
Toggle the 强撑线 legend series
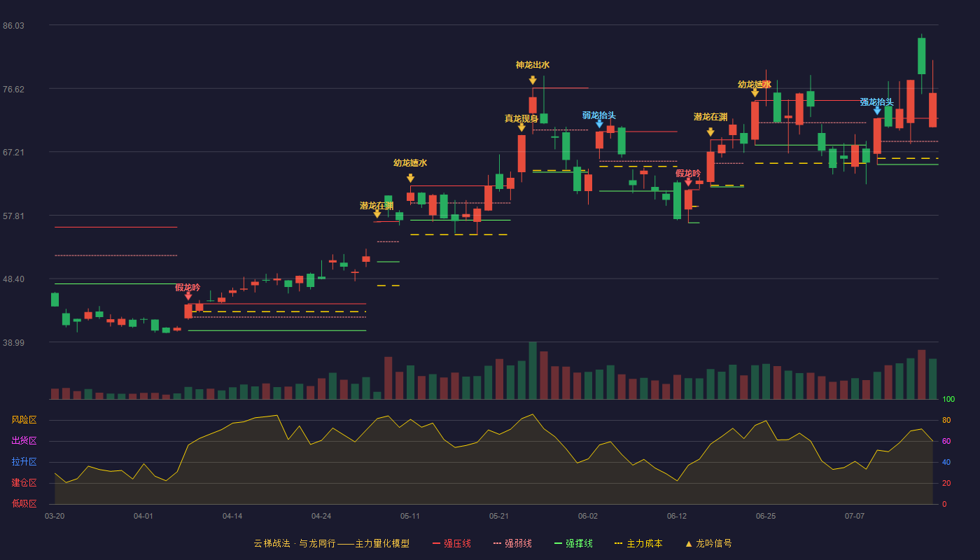(573, 543)
